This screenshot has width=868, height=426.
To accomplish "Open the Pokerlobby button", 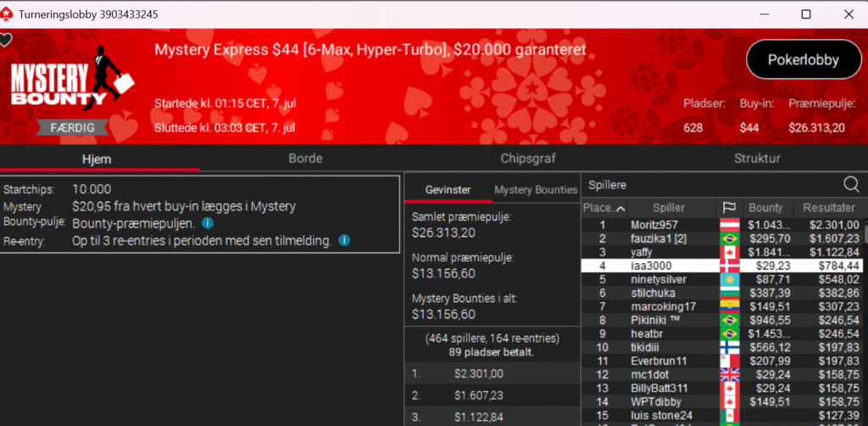I will click(803, 59).
